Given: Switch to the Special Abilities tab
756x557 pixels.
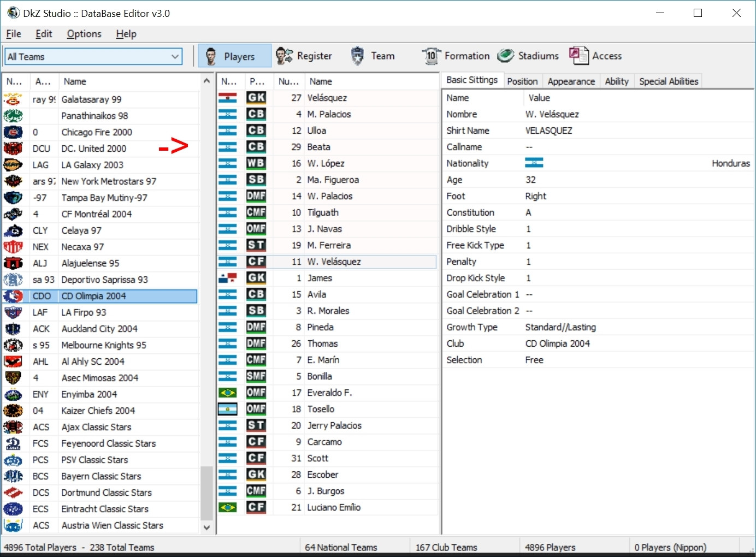Looking at the screenshot, I should pos(669,81).
